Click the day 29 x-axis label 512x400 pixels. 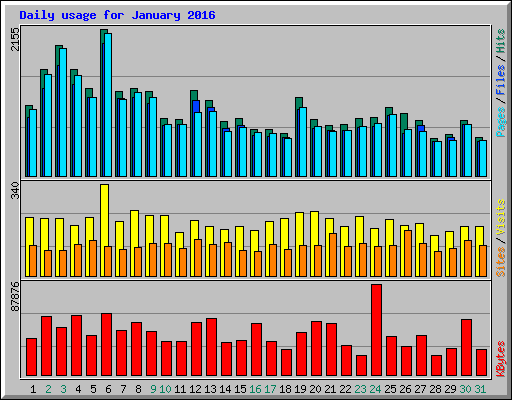(450, 389)
